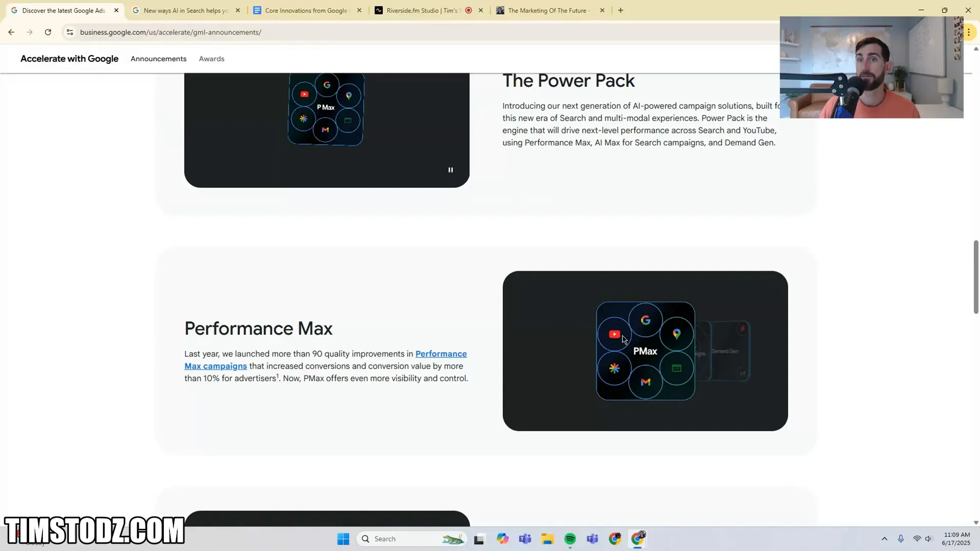
Task: Click the PMax label in large graphic
Action: pyautogui.click(x=645, y=351)
